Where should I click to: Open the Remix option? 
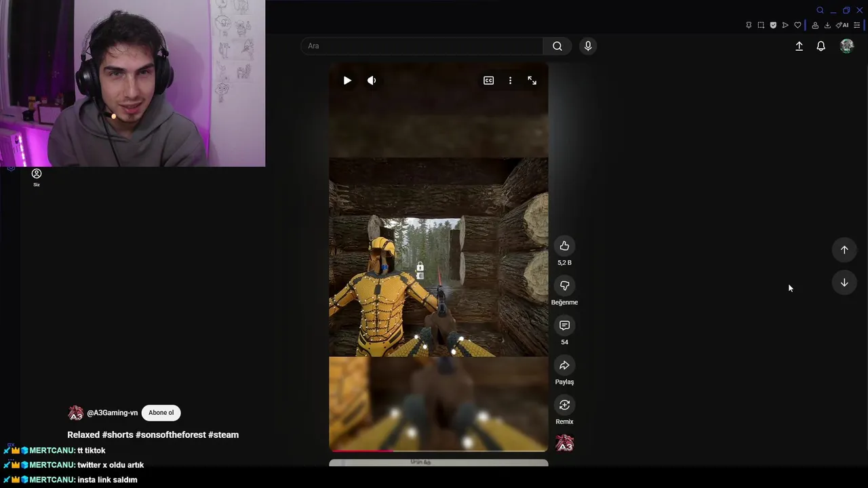pyautogui.click(x=564, y=405)
